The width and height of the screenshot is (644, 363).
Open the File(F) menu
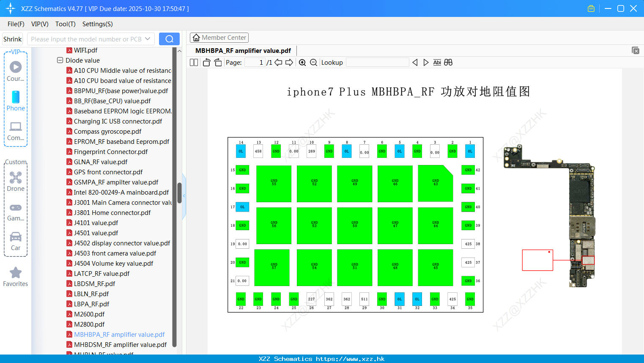click(16, 24)
